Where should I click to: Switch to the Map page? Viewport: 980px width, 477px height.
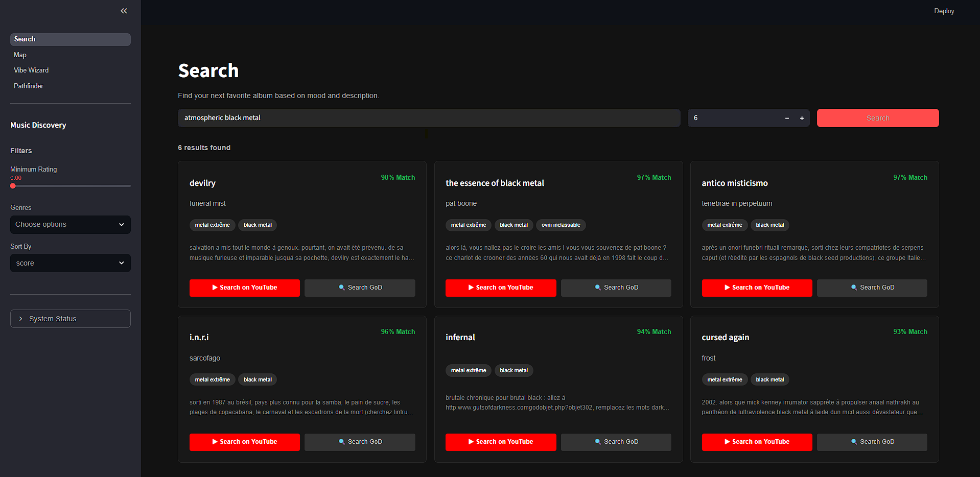[x=20, y=55]
